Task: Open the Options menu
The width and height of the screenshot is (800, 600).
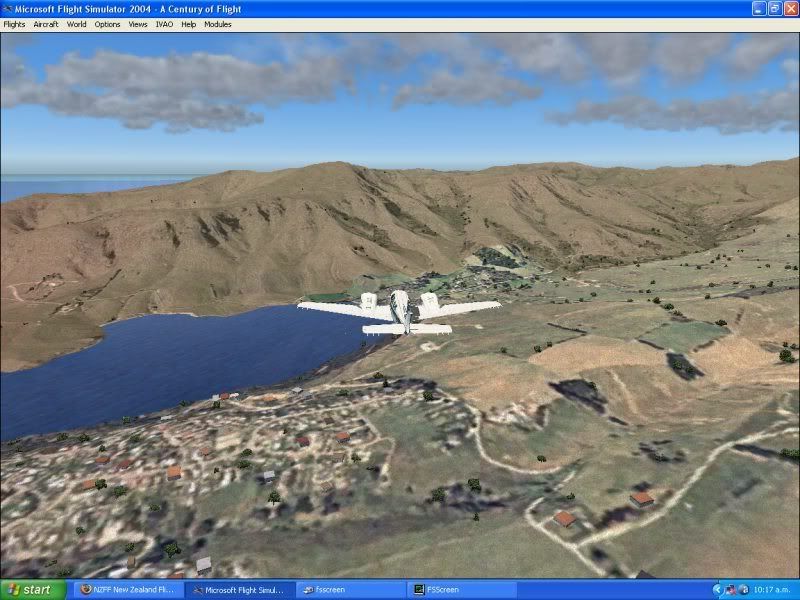Action: pyautogui.click(x=107, y=24)
